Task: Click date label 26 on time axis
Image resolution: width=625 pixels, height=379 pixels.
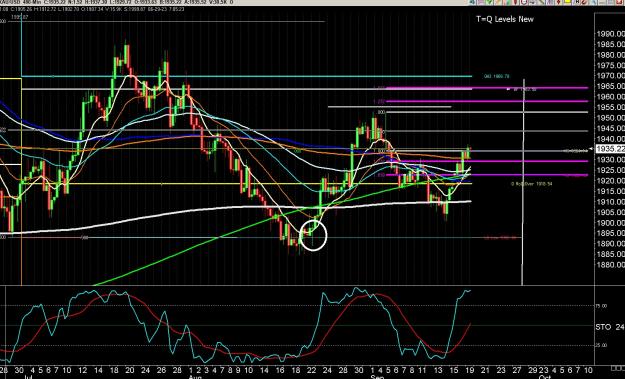Action: (x=162, y=370)
